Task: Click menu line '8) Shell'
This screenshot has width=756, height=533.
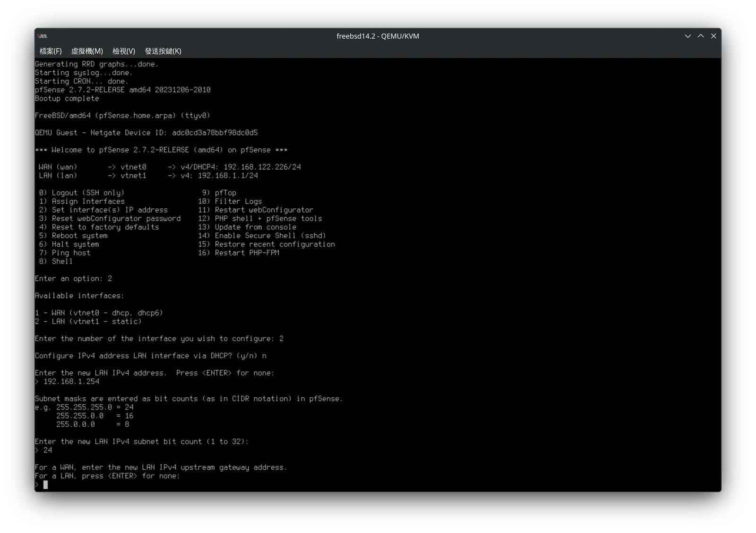Action: coord(56,261)
